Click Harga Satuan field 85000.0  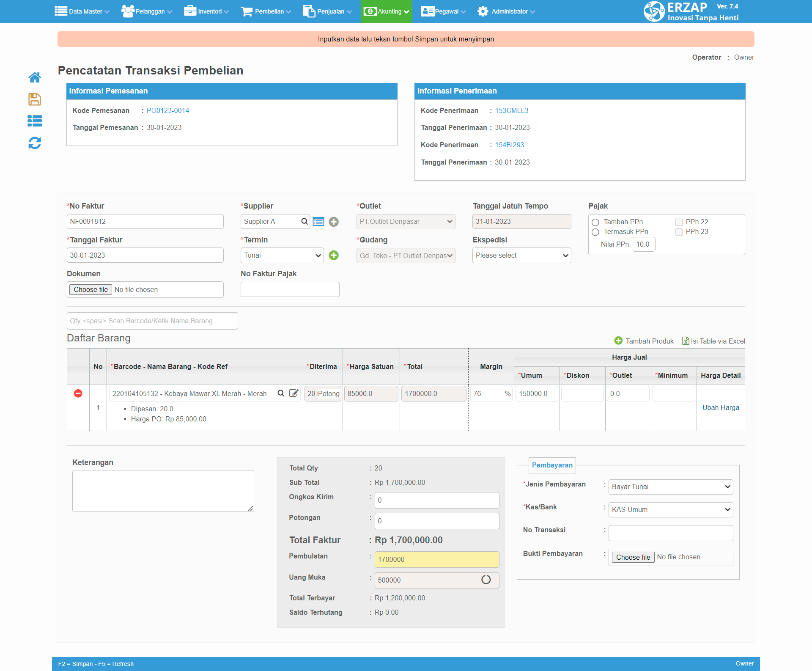tap(371, 393)
